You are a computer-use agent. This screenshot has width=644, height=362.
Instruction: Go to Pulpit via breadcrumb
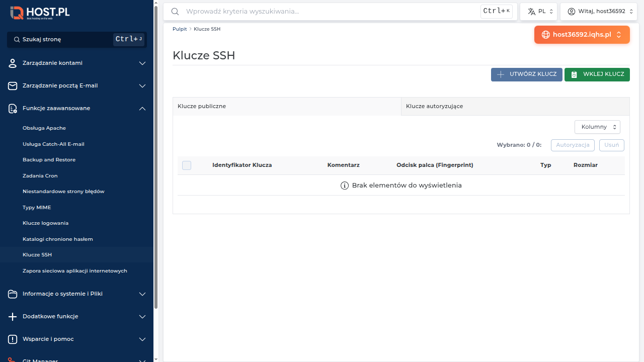[x=180, y=29]
